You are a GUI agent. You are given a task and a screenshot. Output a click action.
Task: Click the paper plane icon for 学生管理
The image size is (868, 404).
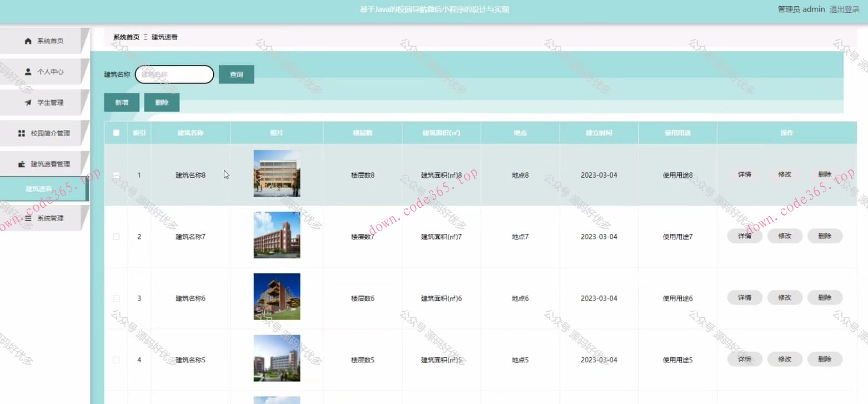tap(28, 103)
